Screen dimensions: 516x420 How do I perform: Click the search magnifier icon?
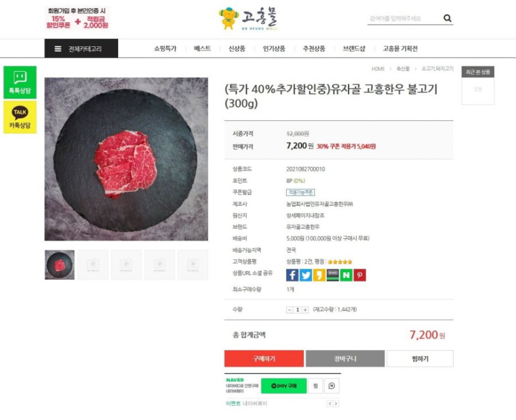click(447, 18)
